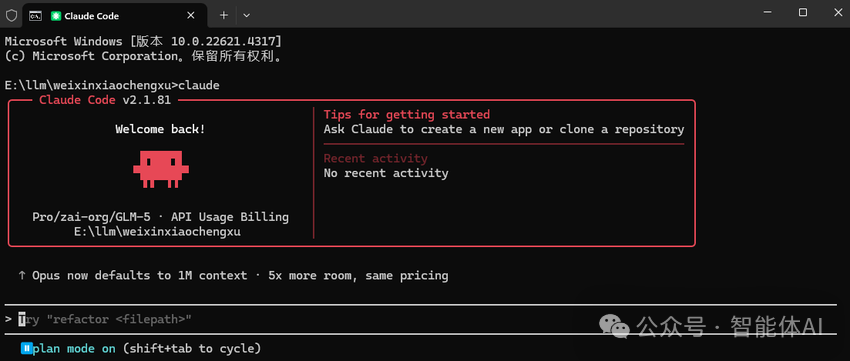This screenshot has height=361, width=850.
Task: Click the terminal profile icon beside the tab
Action: coord(35,15)
